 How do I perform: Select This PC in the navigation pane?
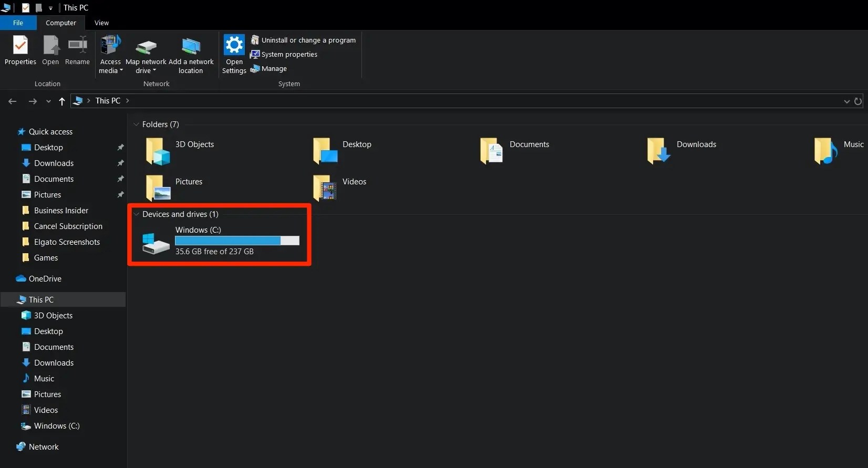pos(41,300)
